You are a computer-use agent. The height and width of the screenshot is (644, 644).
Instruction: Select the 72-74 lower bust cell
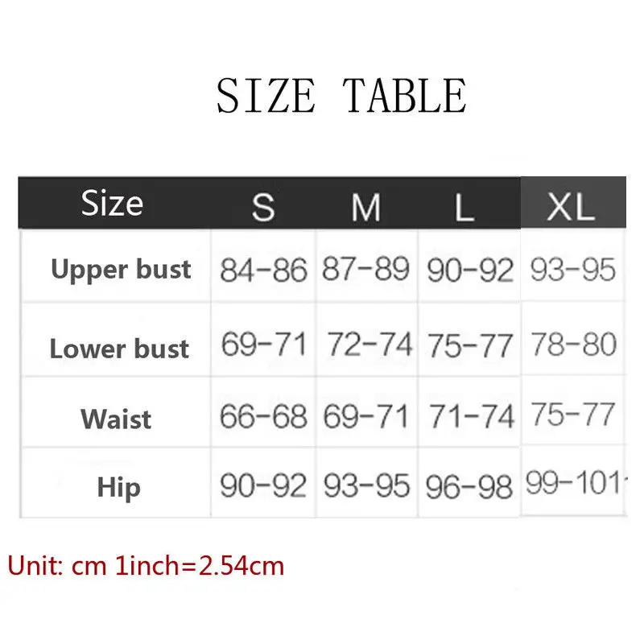point(369,345)
